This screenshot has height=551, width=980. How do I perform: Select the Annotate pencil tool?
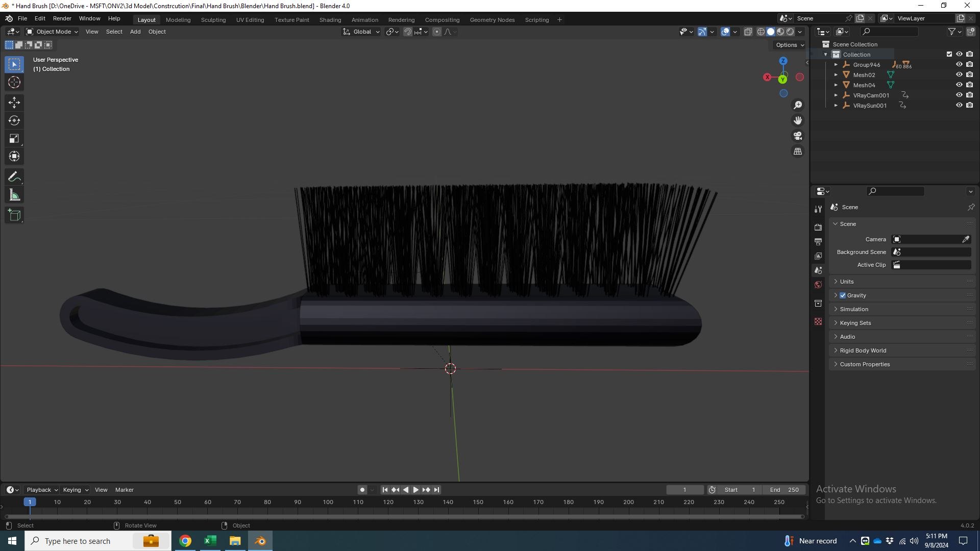[14, 177]
